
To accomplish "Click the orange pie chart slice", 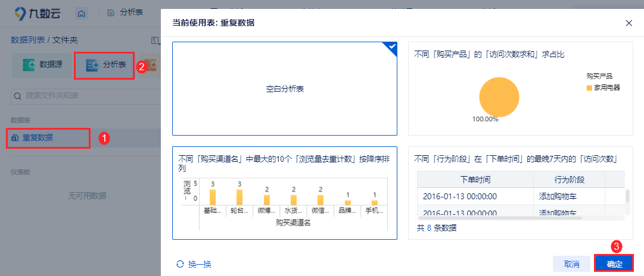I will (x=499, y=97).
